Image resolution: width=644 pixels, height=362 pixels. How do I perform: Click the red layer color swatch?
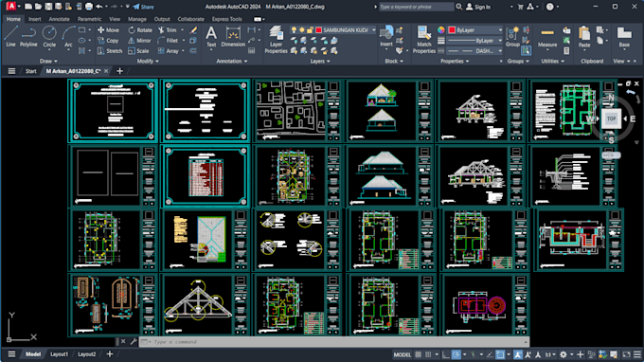tap(318, 30)
